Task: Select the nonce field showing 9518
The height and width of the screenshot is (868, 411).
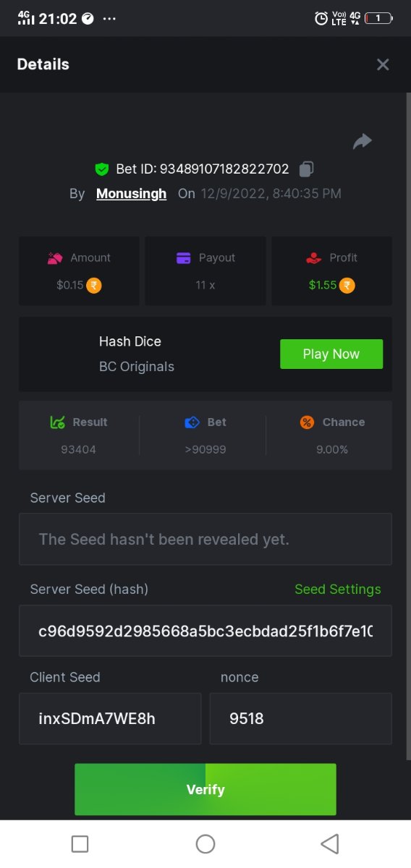Action: 301,719
